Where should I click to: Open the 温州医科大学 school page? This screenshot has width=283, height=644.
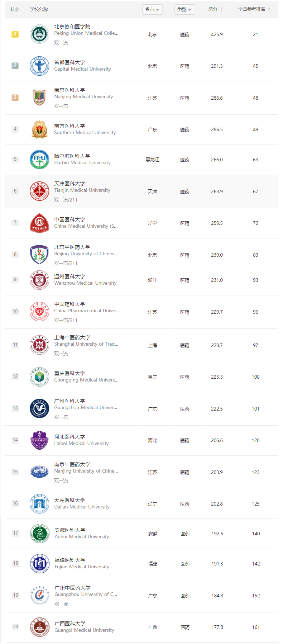pos(69,276)
